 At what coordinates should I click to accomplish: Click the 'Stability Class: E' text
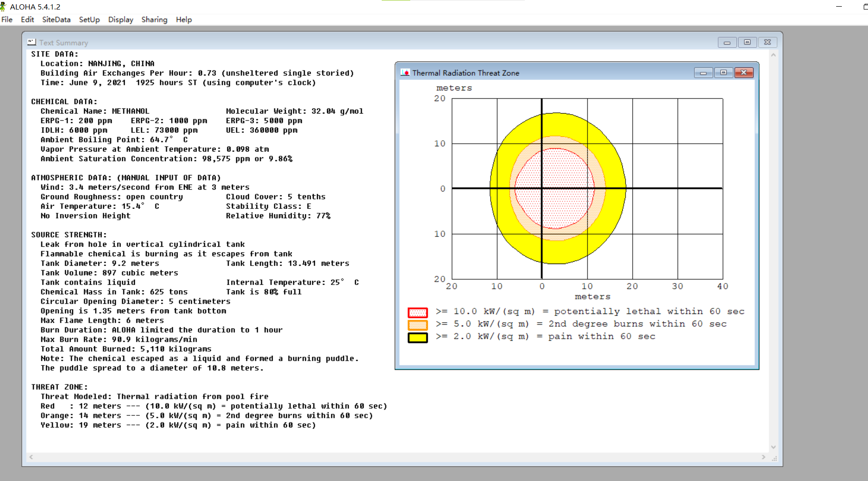tap(269, 206)
